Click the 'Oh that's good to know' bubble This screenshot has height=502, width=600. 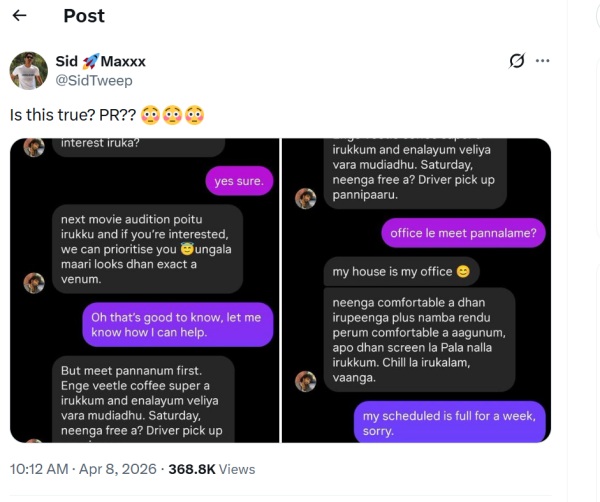[177, 324]
